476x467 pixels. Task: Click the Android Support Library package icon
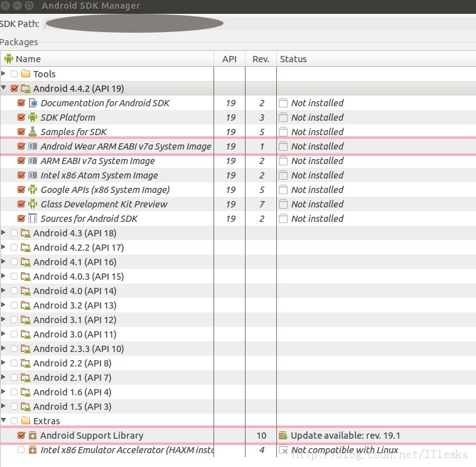(x=33, y=436)
